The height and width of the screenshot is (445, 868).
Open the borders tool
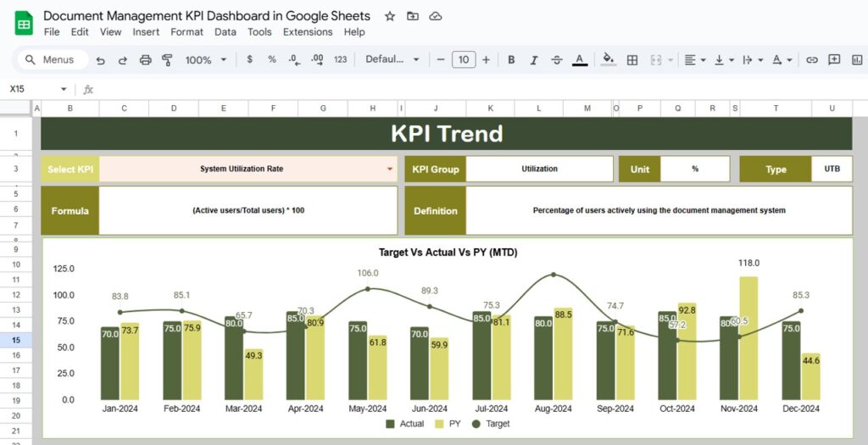click(632, 60)
